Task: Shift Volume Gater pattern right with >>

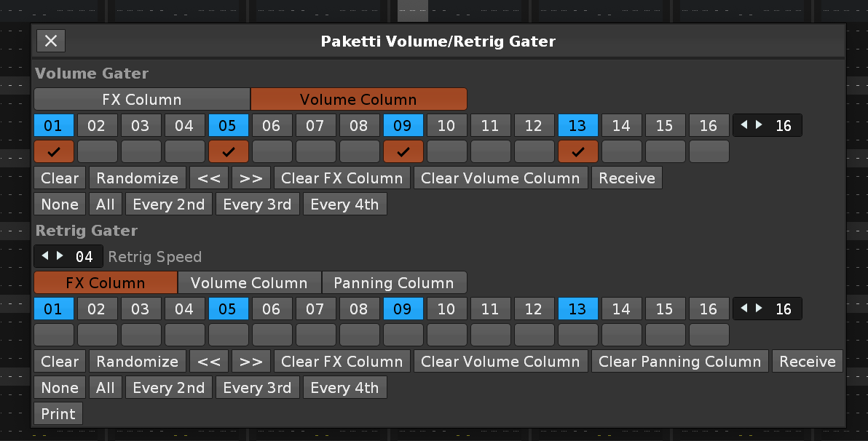Action: [x=251, y=178]
